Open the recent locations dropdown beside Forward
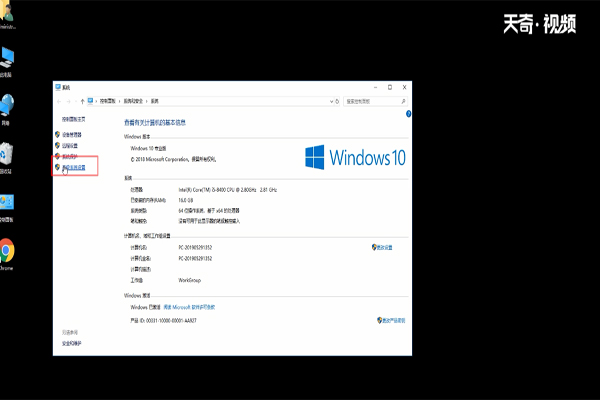The height and width of the screenshot is (400, 600). click(x=76, y=101)
